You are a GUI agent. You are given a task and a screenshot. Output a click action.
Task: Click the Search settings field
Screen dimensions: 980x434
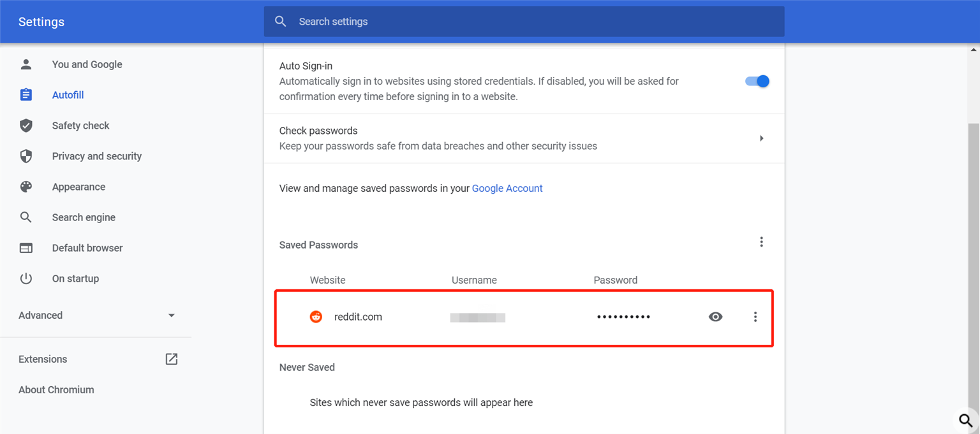[524, 22]
